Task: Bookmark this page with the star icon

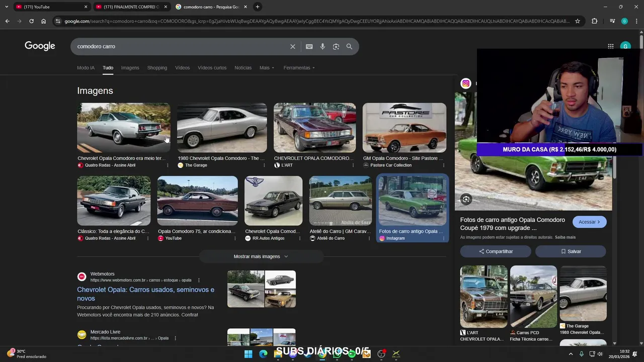Action: click(x=578, y=21)
